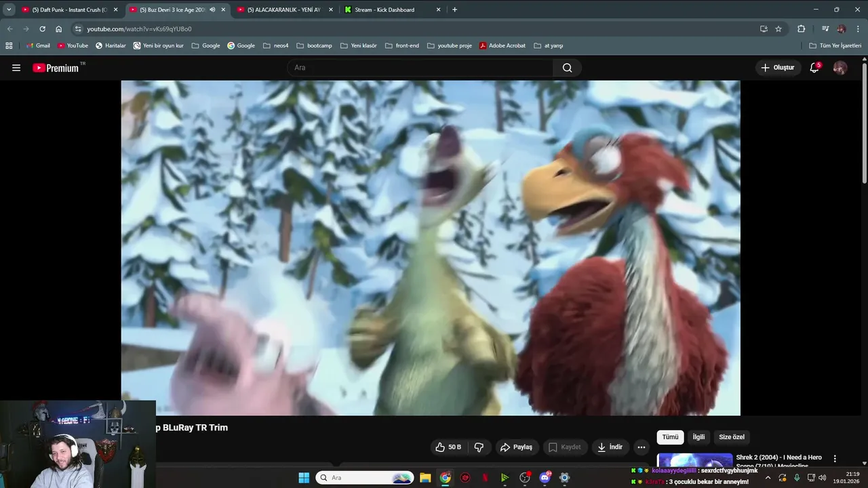Open File Explorer from taskbar
Viewport: 868px width, 488px height.
click(x=425, y=478)
